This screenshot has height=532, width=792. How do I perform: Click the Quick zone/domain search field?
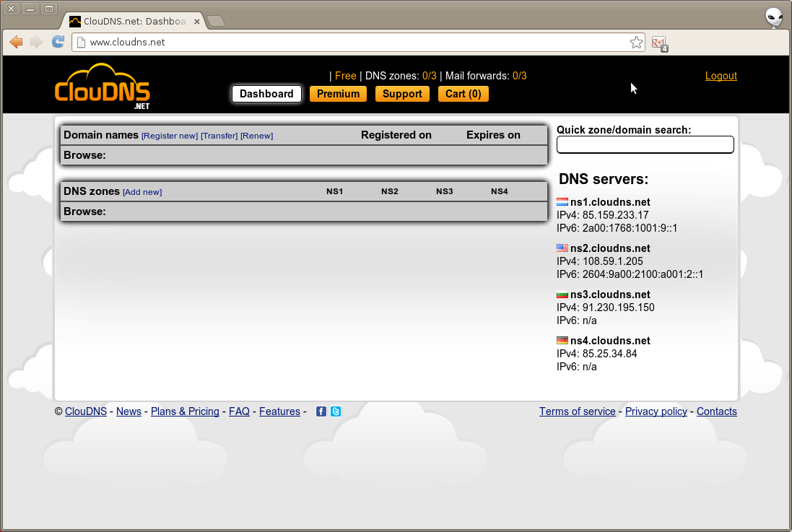click(645, 144)
